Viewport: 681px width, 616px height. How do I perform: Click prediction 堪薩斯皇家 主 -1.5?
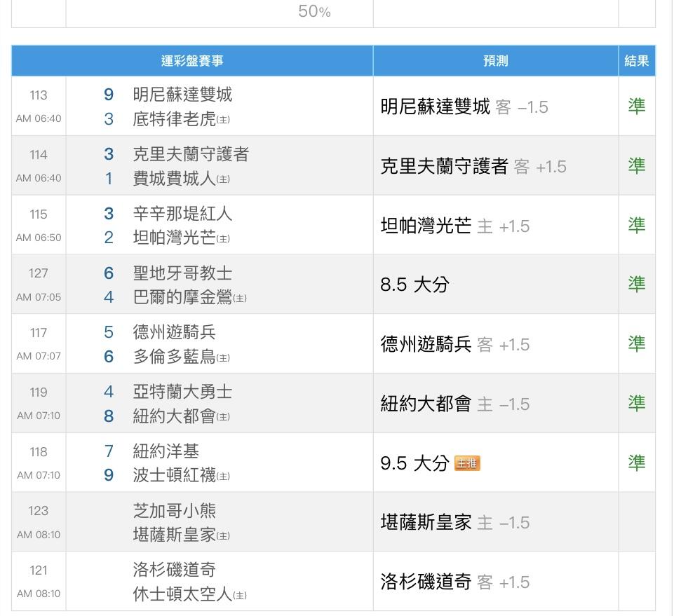[x=455, y=523]
